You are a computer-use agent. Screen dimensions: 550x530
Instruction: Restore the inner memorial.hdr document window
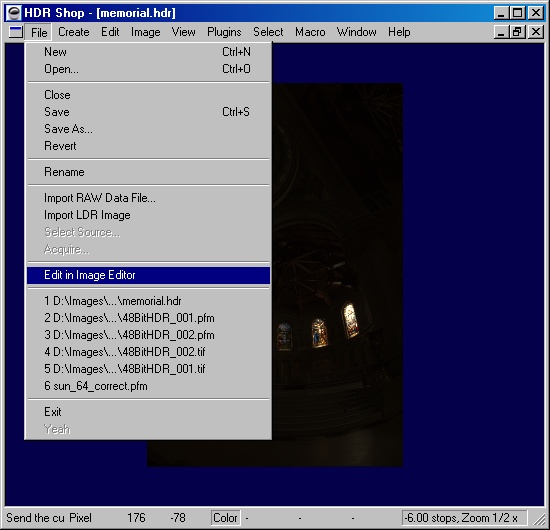tap(517, 32)
